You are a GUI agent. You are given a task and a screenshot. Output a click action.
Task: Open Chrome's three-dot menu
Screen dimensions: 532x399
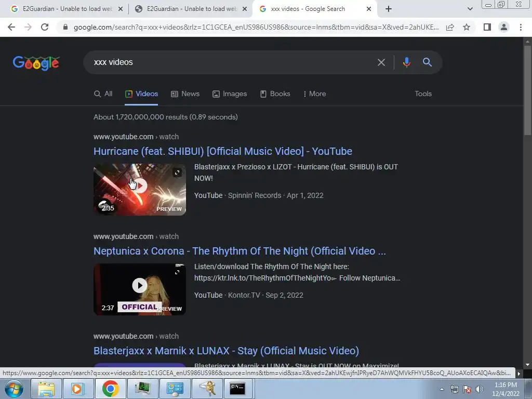pyautogui.click(x=521, y=27)
